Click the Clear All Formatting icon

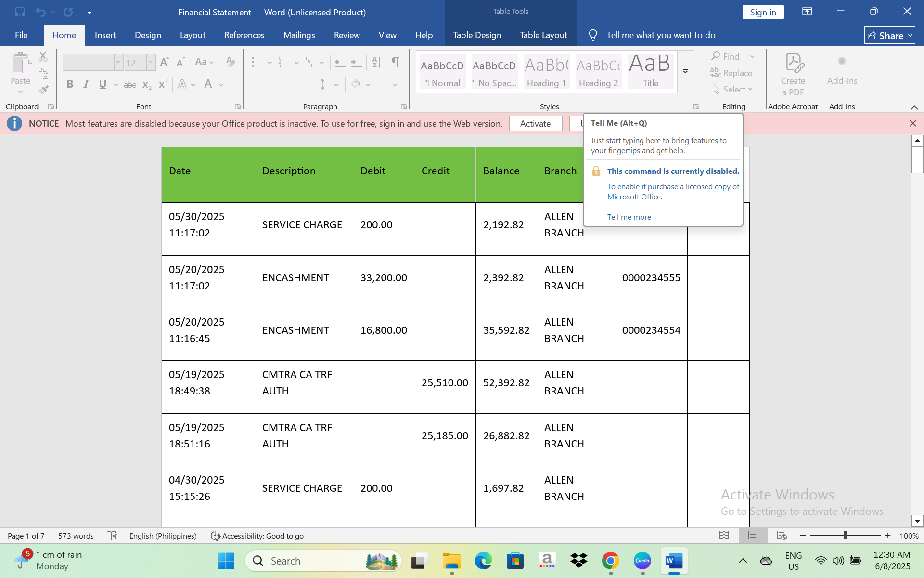tap(231, 62)
